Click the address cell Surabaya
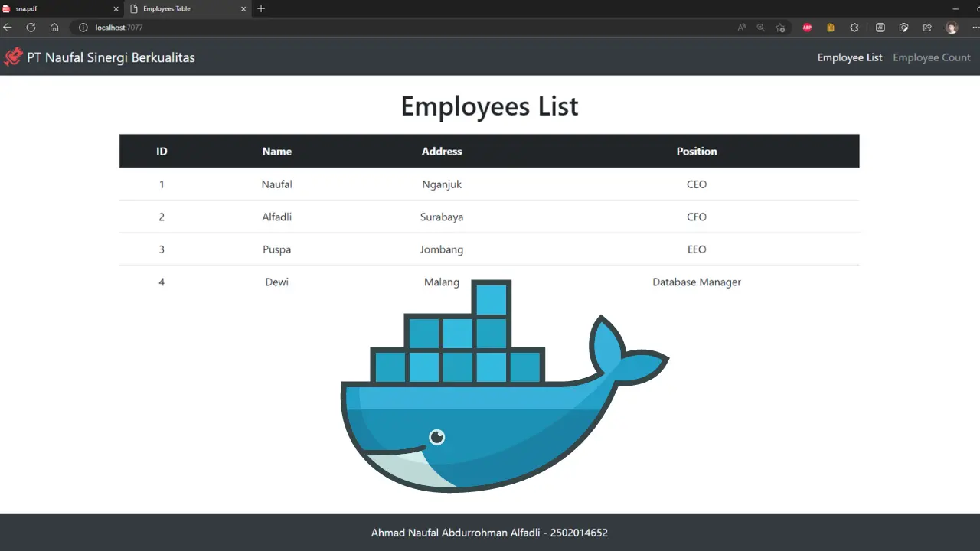This screenshot has width=980, height=551. coord(442,217)
